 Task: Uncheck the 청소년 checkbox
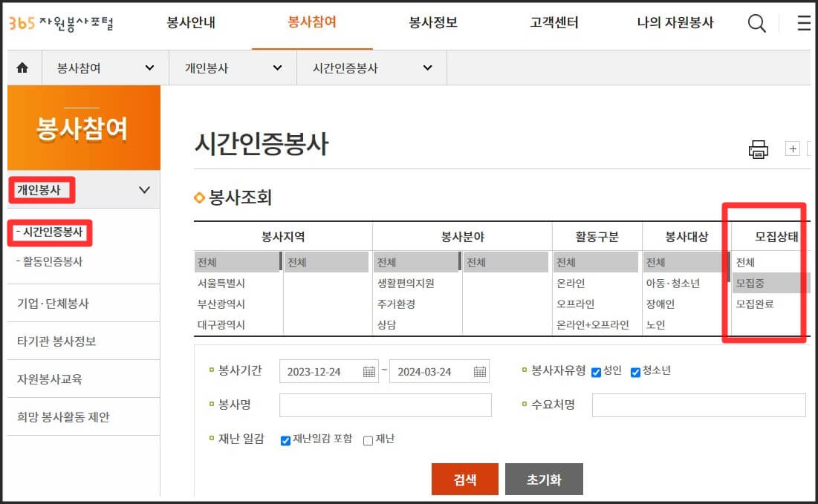[x=635, y=371]
